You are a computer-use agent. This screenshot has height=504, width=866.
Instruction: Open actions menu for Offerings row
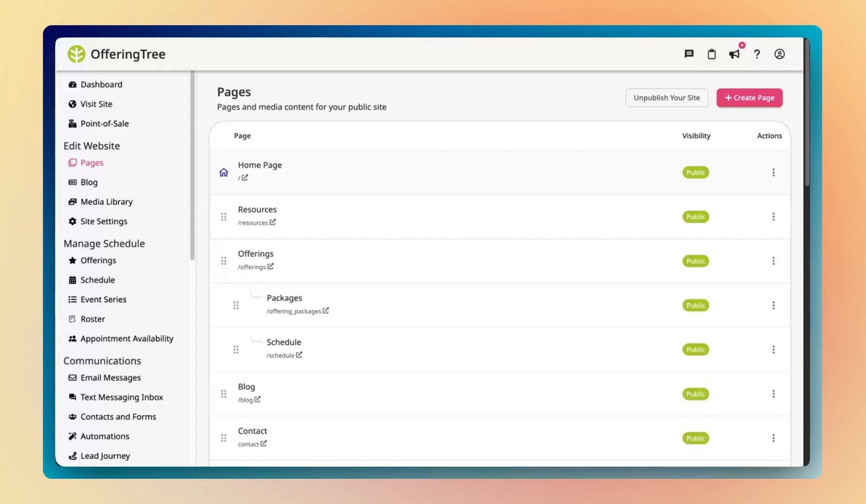pos(773,261)
